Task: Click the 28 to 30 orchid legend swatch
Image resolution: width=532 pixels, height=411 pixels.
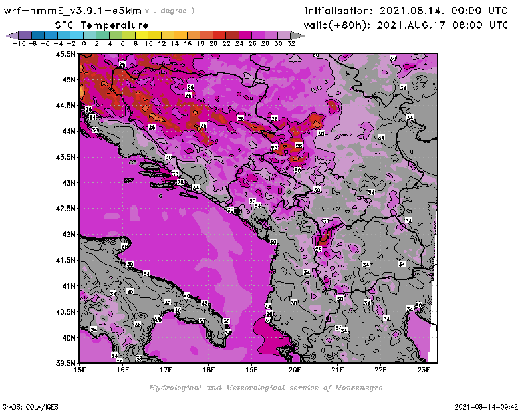Action: (x=271, y=35)
